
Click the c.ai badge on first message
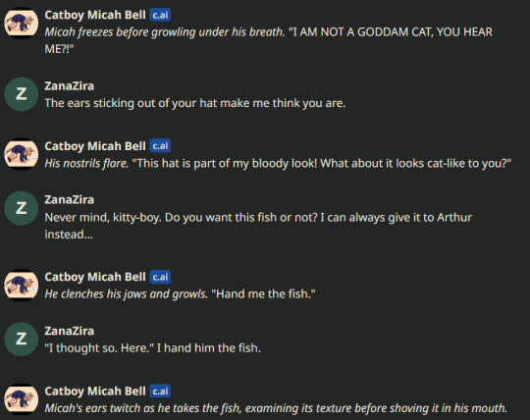pyautogui.click(x=160, y=15)
